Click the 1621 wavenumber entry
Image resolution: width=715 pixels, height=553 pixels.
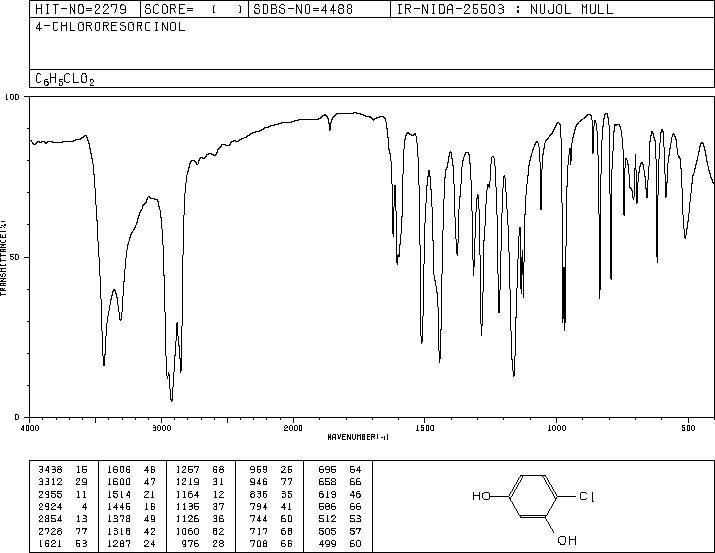(x=50, y=544)
